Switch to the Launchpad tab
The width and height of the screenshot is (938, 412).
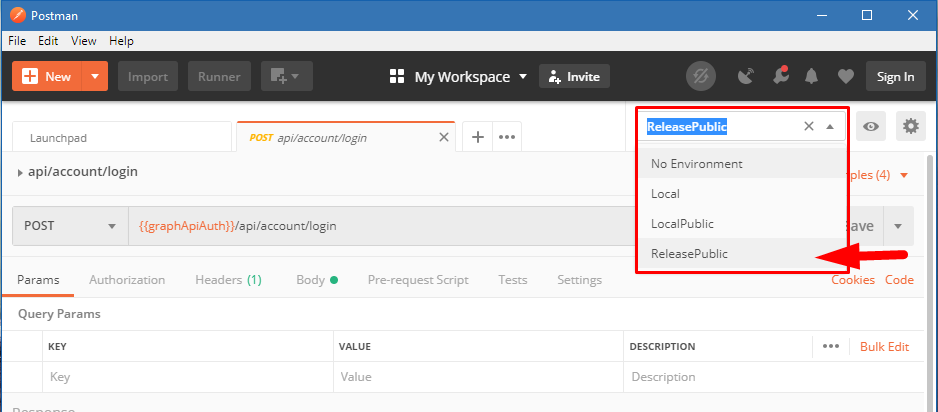(121, 138)
